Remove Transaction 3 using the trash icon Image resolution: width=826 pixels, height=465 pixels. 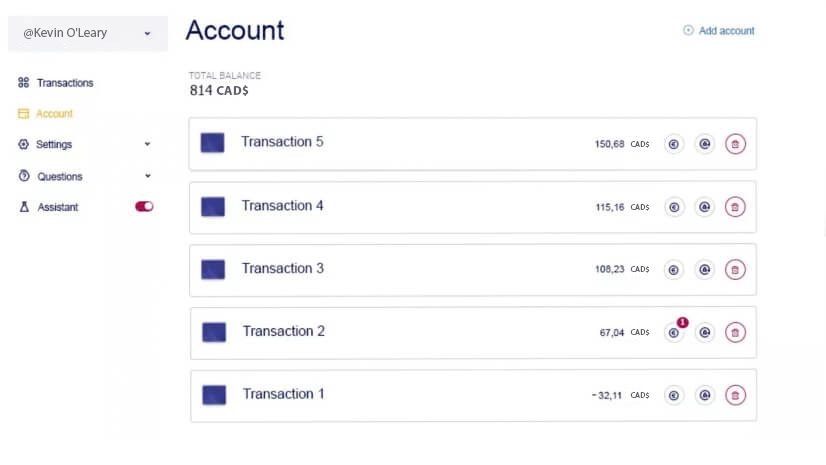click(x=735, y=270)
